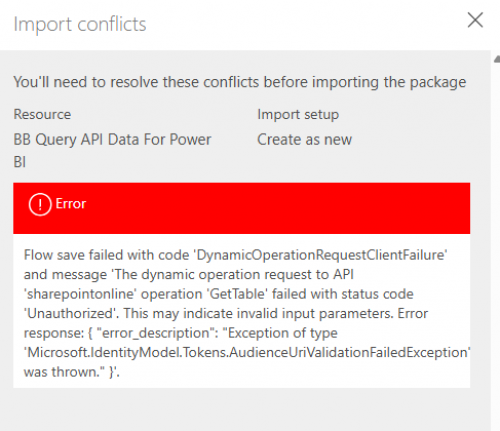The image size is (500, 431).
Task: Open the 'Create as new' import setup
Action: click(x=304, y=139)
